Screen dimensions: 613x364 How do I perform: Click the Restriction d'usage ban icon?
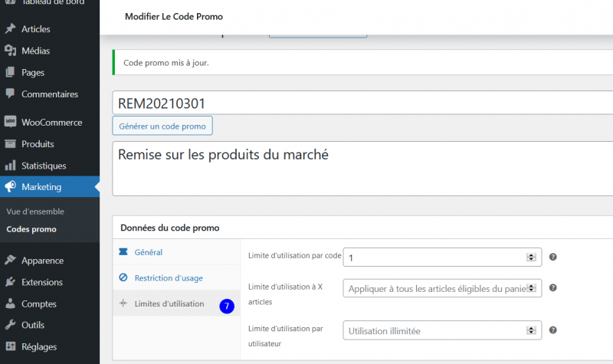click(x=123, y=277)
